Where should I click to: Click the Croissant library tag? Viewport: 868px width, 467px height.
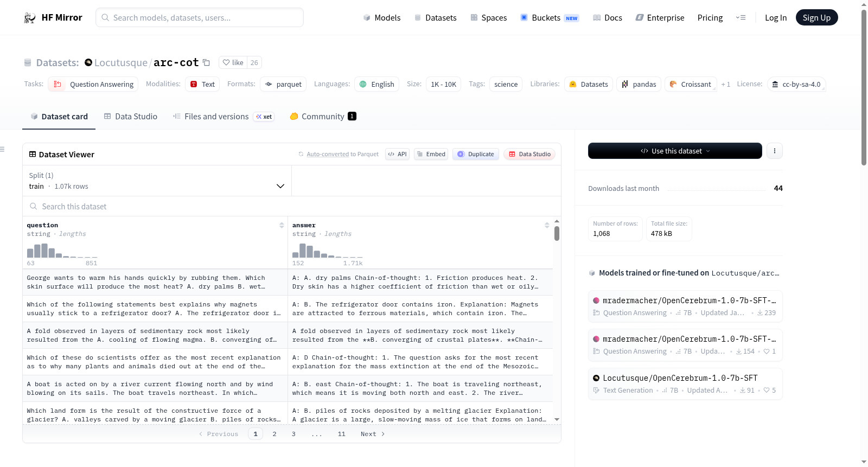pos(691,84)
